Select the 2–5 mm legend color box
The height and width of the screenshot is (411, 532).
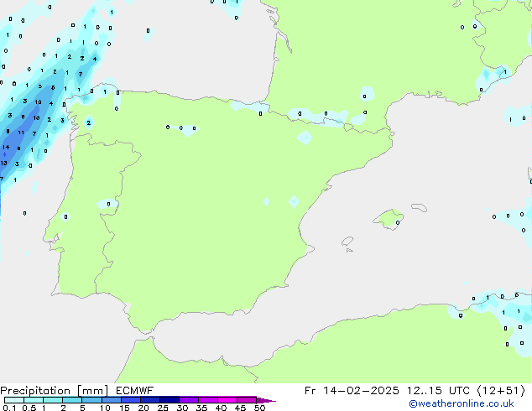[x=72, y=400]
